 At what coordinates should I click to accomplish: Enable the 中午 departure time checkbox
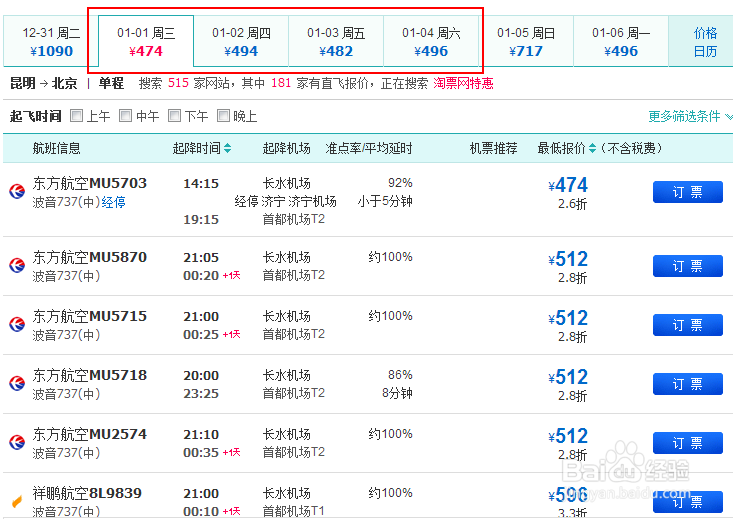click(x=126, y=116)
